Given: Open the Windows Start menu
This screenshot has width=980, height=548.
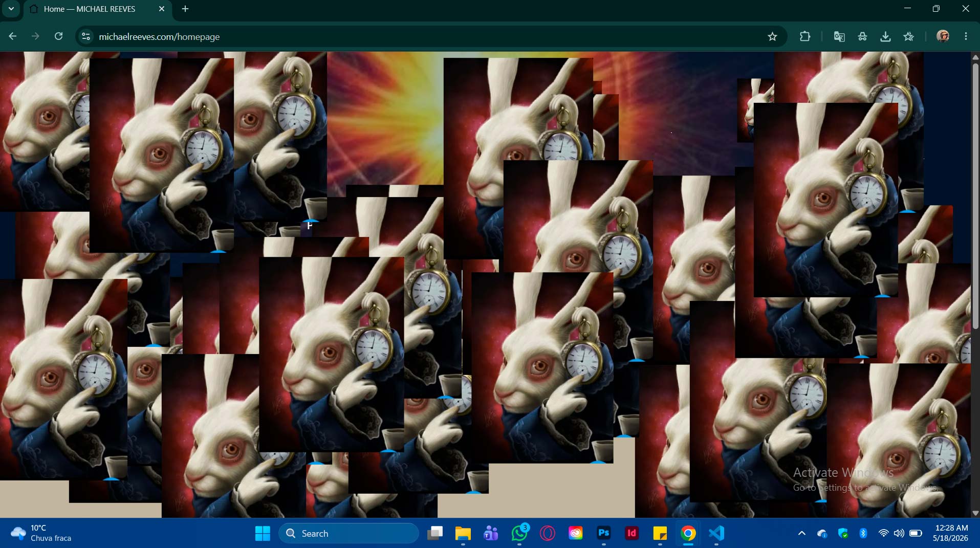Looking at the screenshot, I should coord(263,533).
